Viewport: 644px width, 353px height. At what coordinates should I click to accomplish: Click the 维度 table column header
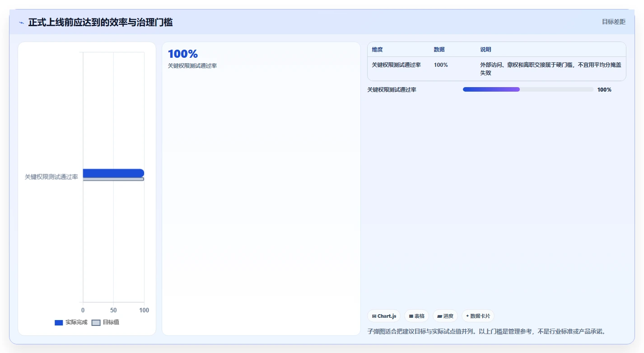click(x=377, y=50)
